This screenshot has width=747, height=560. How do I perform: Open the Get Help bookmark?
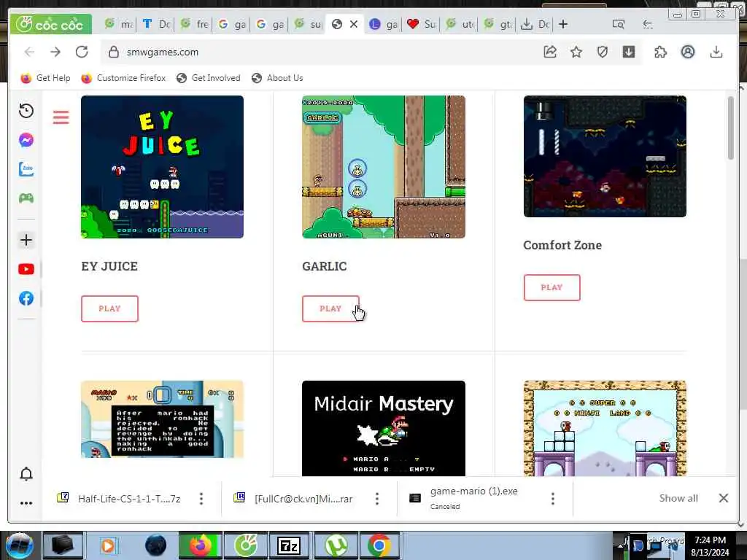click(x=45, y=78)
